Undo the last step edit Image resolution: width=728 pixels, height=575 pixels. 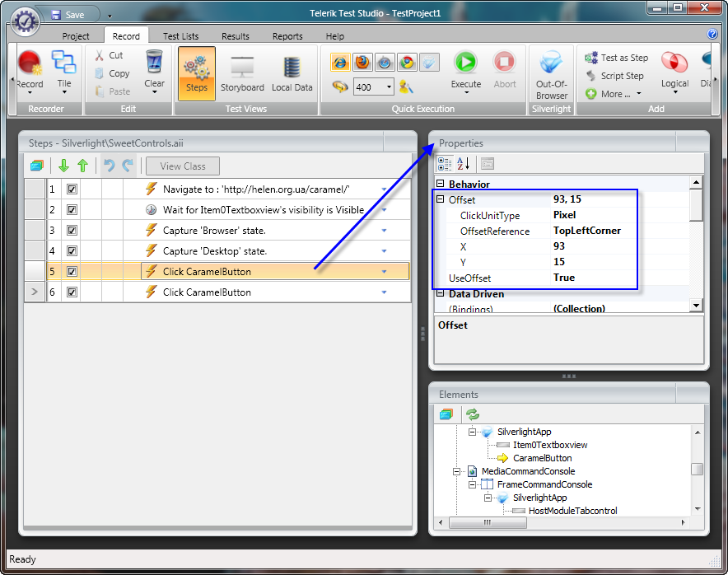tap(109, 166)
